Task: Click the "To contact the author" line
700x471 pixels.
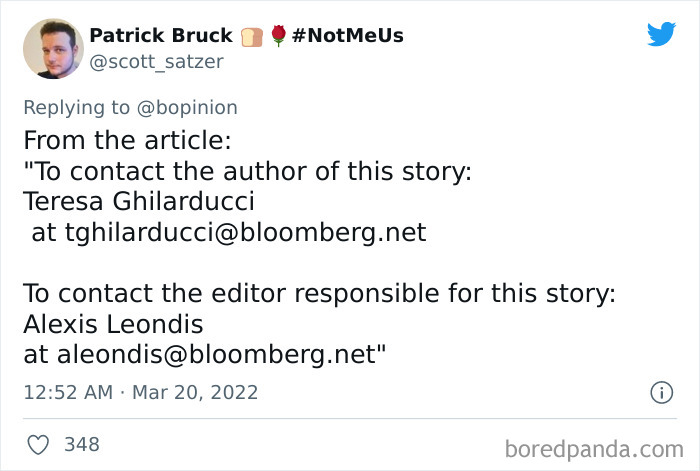Action: point(247,171)
